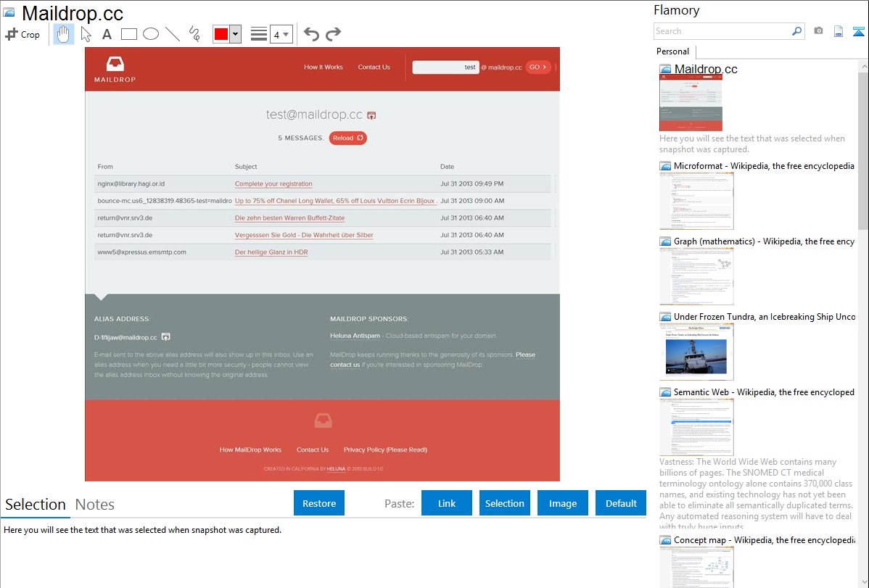The width and height of the screenshot is (869, 588).
Task: Open the color picker dropdown arrow
Action: [235, 34]
